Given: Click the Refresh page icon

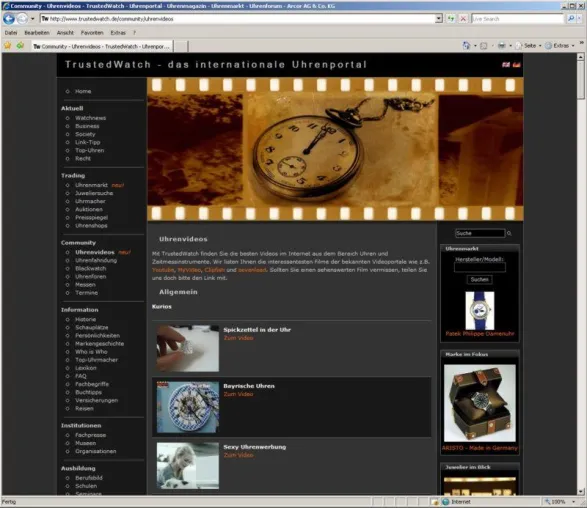Looking at the screenshot, I should click(x=451, y=18).
